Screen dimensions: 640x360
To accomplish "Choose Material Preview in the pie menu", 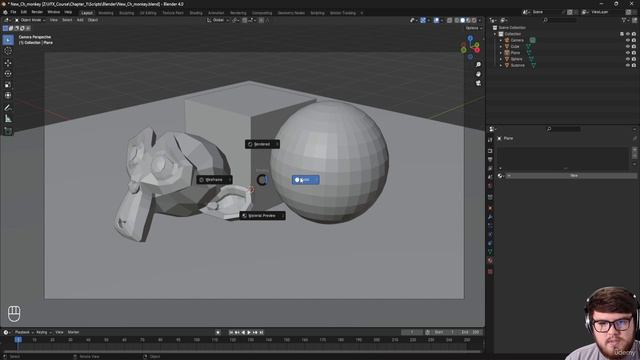I will [x=262, y=216].
